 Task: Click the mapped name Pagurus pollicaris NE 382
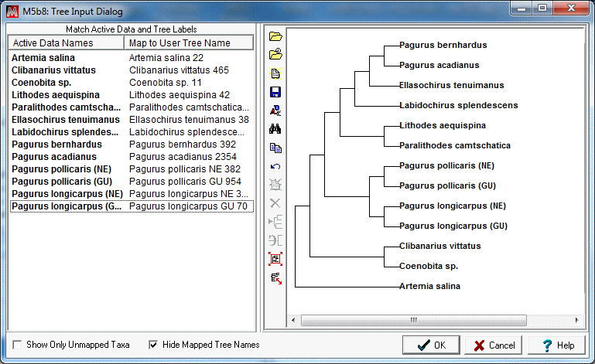185,169
